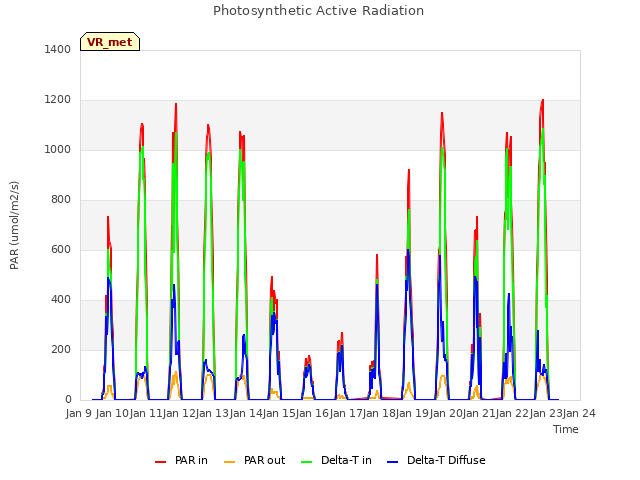Click the Jan 12 x-axis tick label

(x=179, y=413)
